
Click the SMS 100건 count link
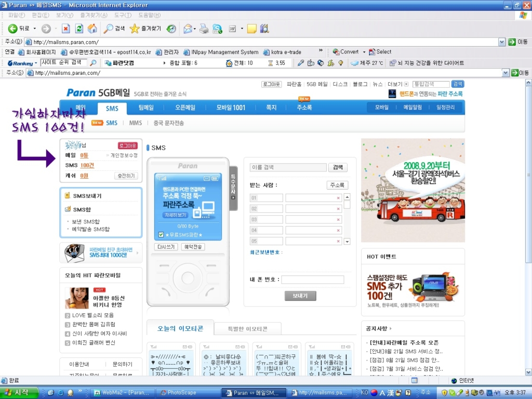coord(87,165)
